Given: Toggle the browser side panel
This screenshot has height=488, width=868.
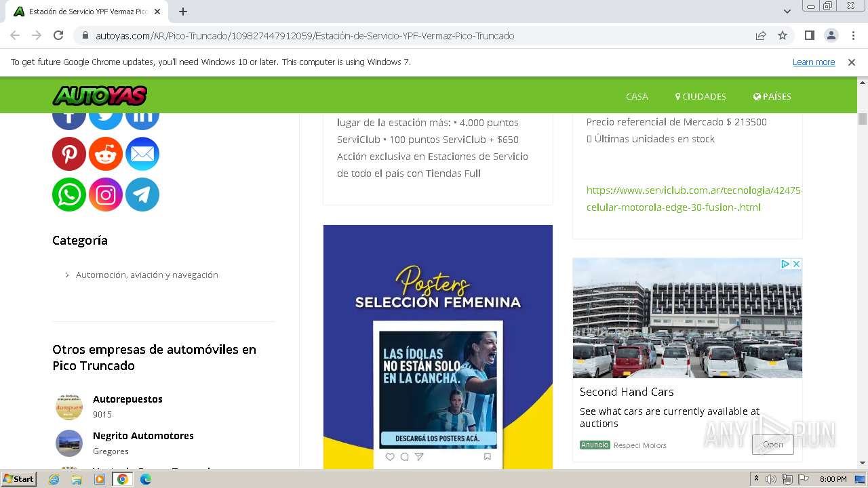Looking at the screenshot, I should point(809,35).
